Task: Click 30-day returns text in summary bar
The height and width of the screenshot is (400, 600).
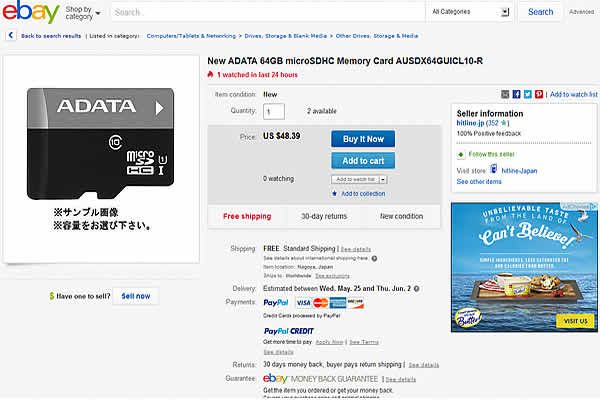Action: coord(324,216)
